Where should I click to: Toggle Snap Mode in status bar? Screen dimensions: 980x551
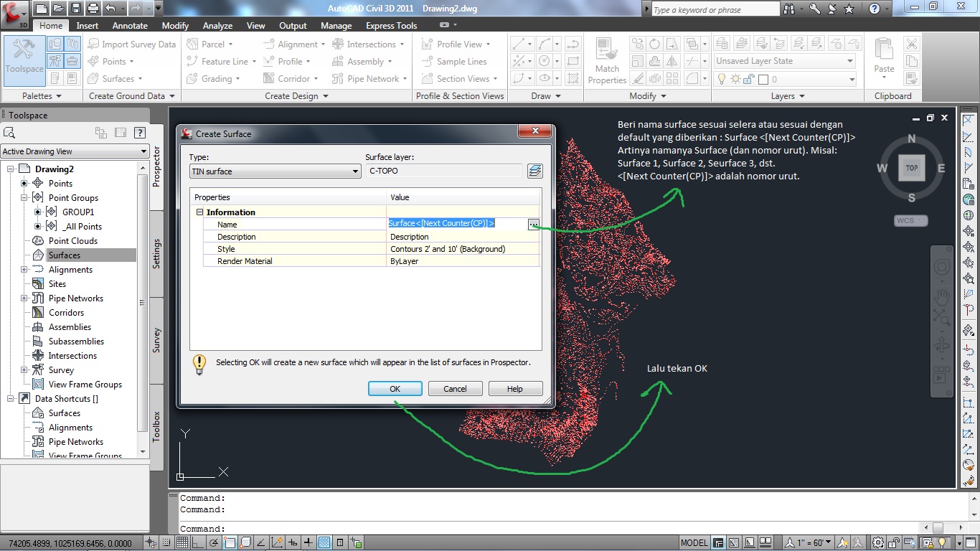pos(166,543)
